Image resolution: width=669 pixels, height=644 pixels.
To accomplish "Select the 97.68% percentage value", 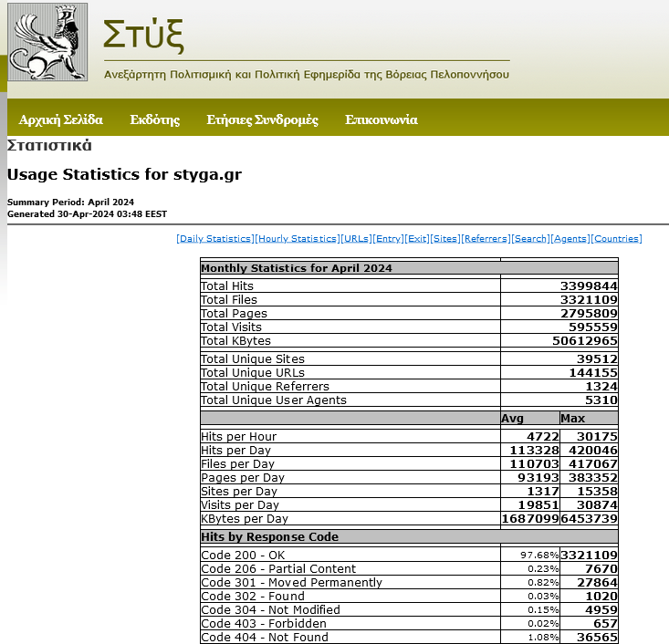I will coord(539,555).
